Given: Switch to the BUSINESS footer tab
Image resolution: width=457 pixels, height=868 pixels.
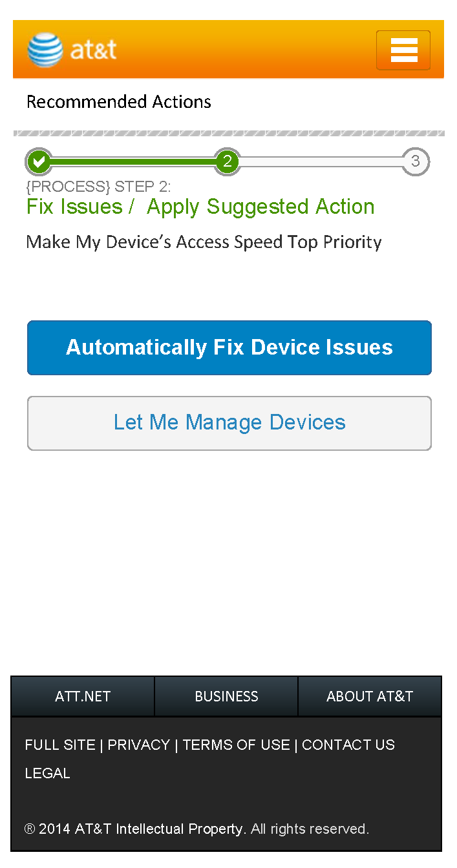Looking at the screenshot, I should [x=226, y=696].
